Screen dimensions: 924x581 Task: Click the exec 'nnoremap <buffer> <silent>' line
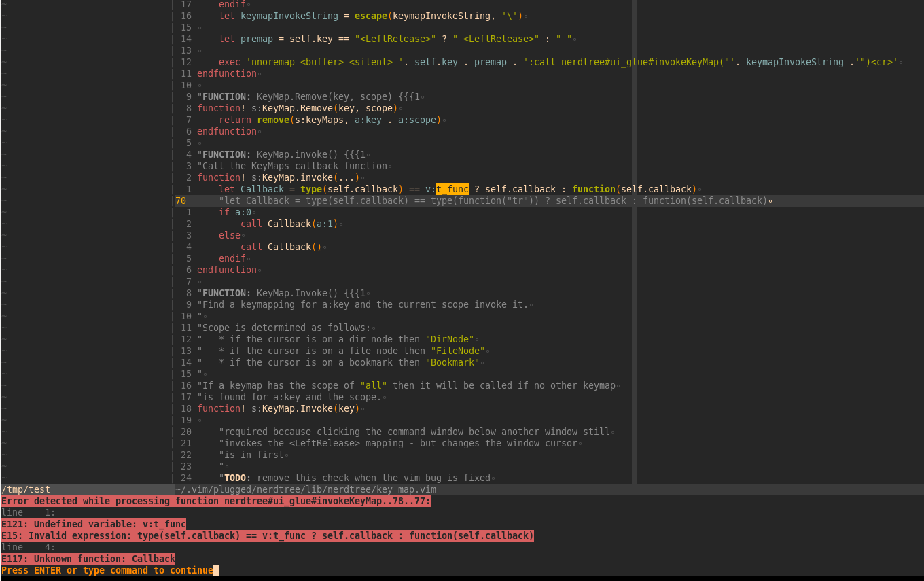[560, 62]
